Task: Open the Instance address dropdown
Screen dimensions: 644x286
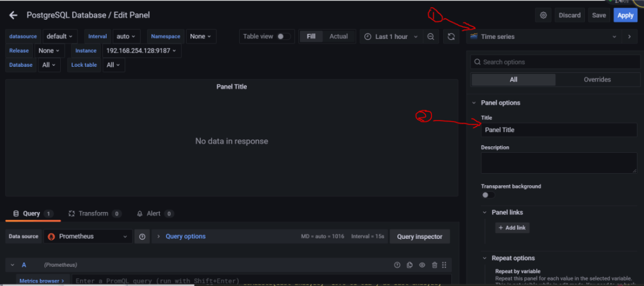Action: point(141,51)
